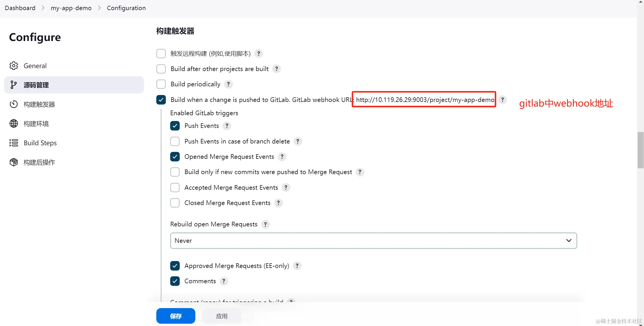
Task: Open help for 触发远程构建 option
Action: click(259, 53)
